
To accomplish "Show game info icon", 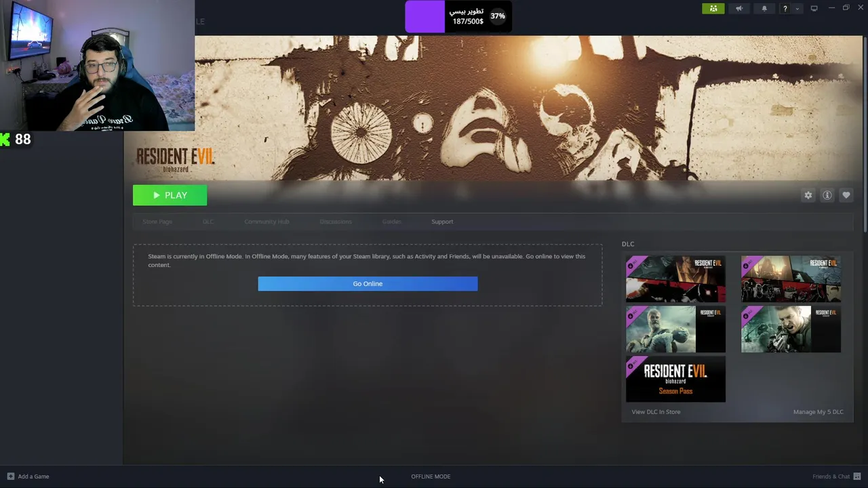I will pos(827,195).
